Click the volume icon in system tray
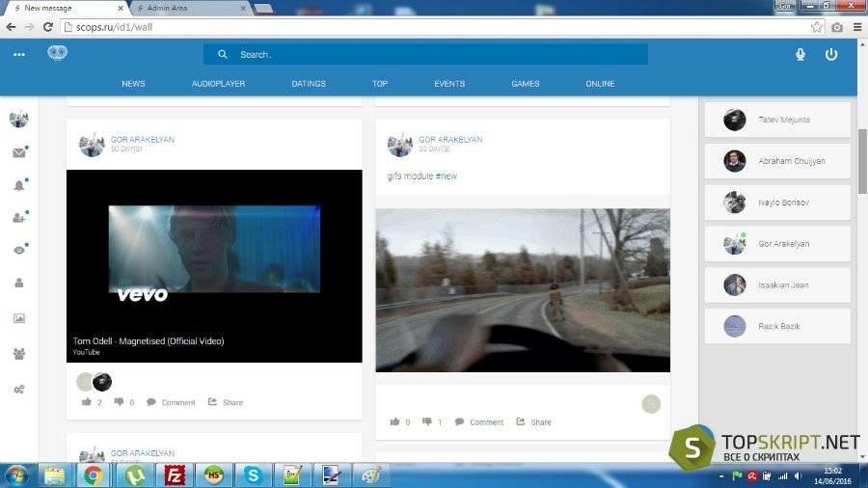This screenshot has width=868, height=488. click(x=798, y=475)
